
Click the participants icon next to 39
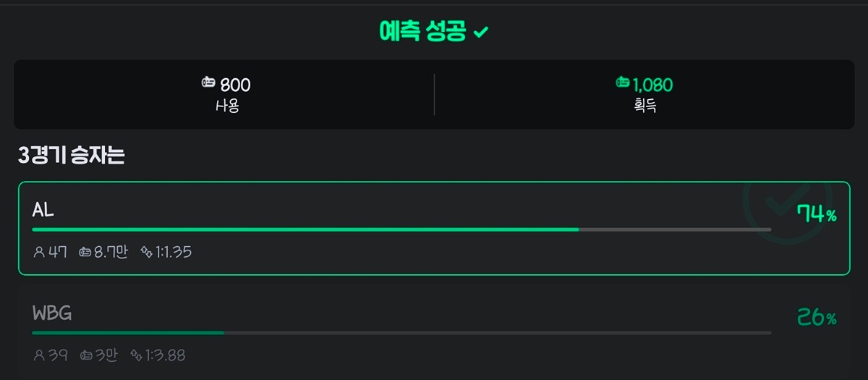[39, 355]
